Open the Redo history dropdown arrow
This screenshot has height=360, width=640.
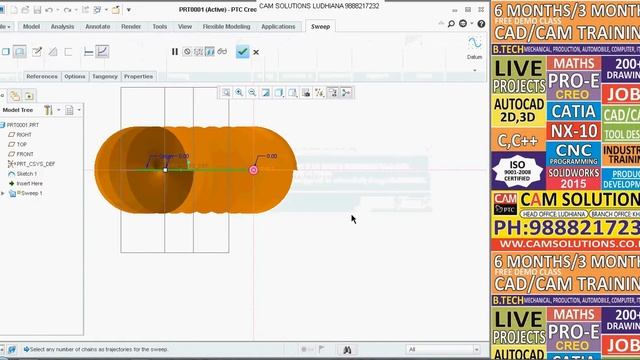(76, 10)
